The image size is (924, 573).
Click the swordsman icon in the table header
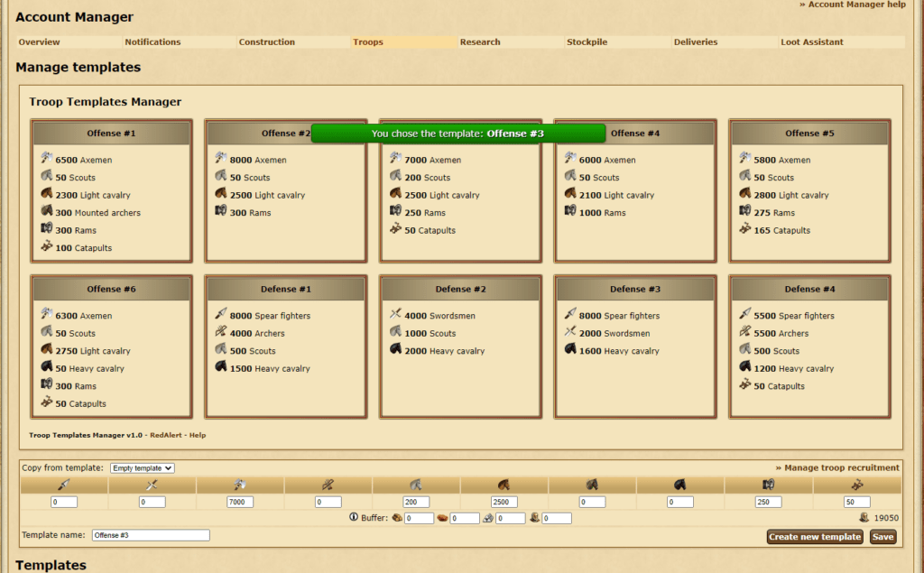point(152,485)
